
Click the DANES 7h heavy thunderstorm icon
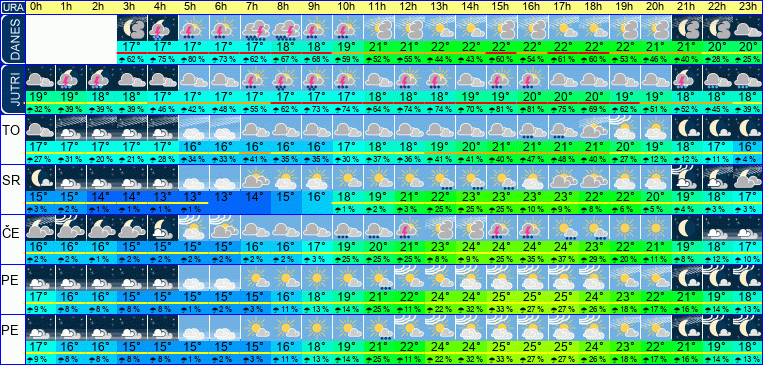pos(254,28)
